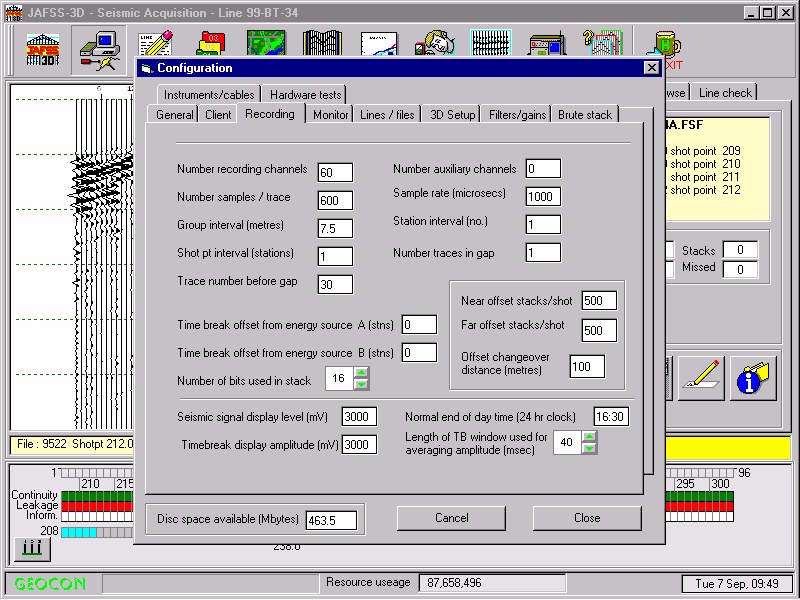Viewport: 800px width, 600px height.
Task: Open the General tab
Action: pyautogui.click(x=174, y=114)
